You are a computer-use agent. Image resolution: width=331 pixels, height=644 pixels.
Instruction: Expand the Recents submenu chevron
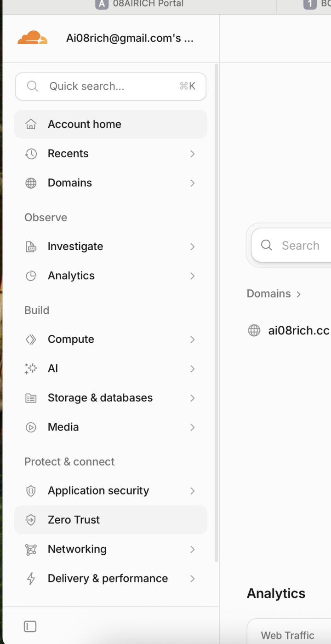pos(193,154)
